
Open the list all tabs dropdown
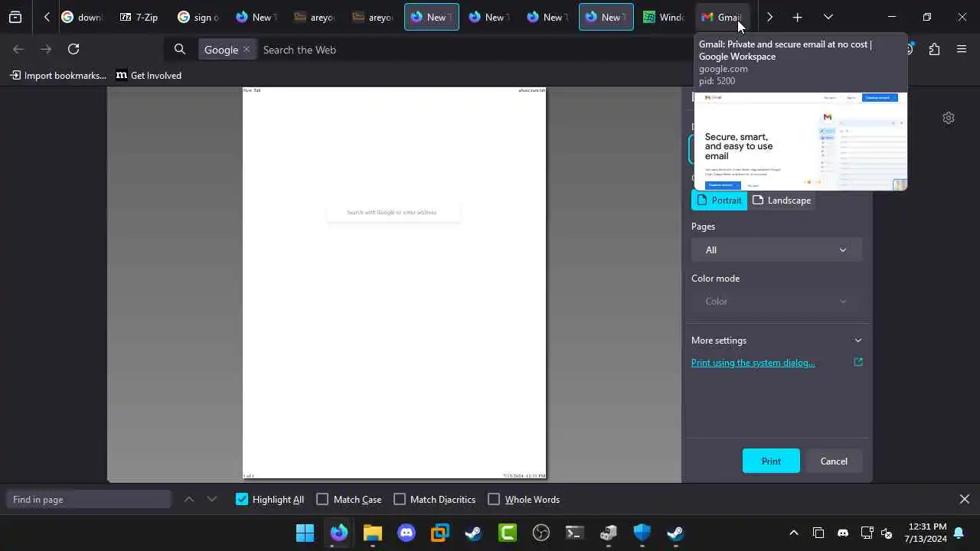[828, 17]
